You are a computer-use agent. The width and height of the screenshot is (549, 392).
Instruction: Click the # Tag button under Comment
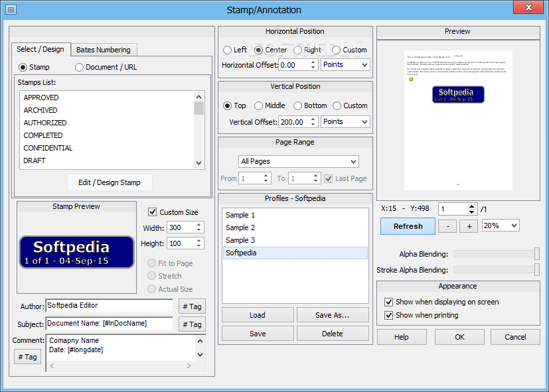tap(27, 357)
